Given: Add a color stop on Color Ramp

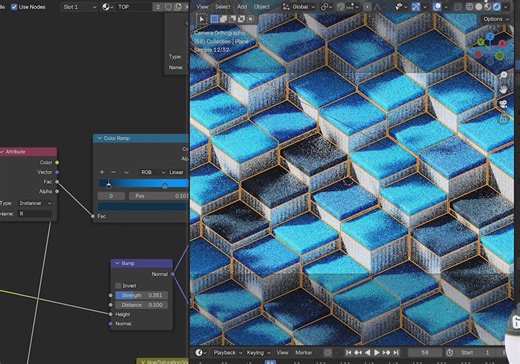Looking at the screenshot, I should (102, 172).
